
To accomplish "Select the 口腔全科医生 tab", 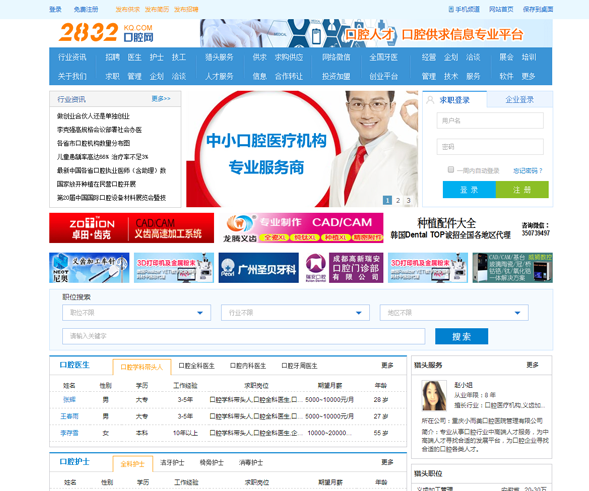I will click(x=196, y=366).
